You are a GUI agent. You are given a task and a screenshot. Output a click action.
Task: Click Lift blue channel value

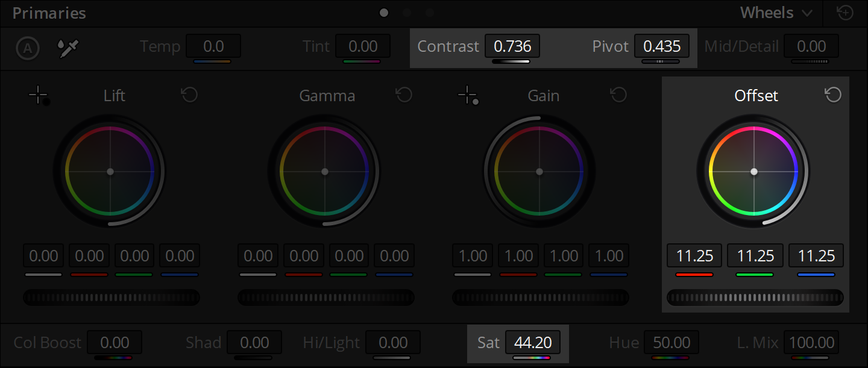click(180, 256)
